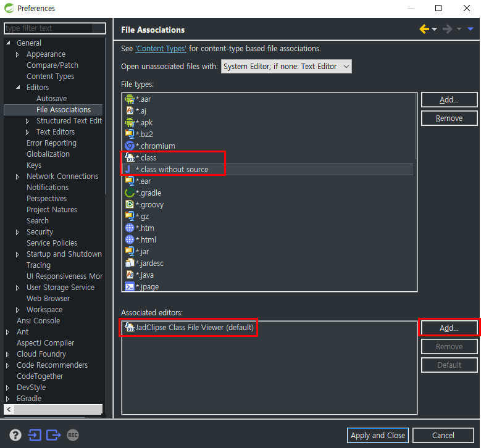Expand the Security tree node
The width and height of the screenshot is (481, 448).
(17, 232)
